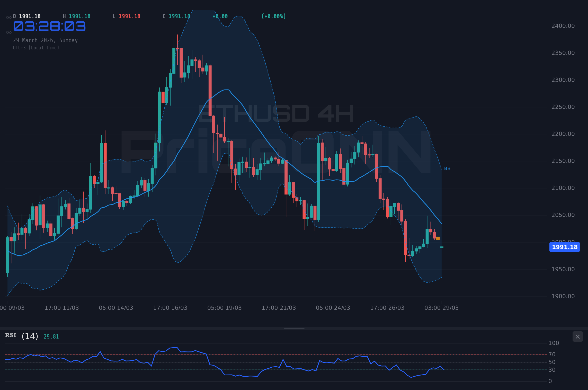
Task: Select the BB label on the chart
Action: (x=447, y=169)
